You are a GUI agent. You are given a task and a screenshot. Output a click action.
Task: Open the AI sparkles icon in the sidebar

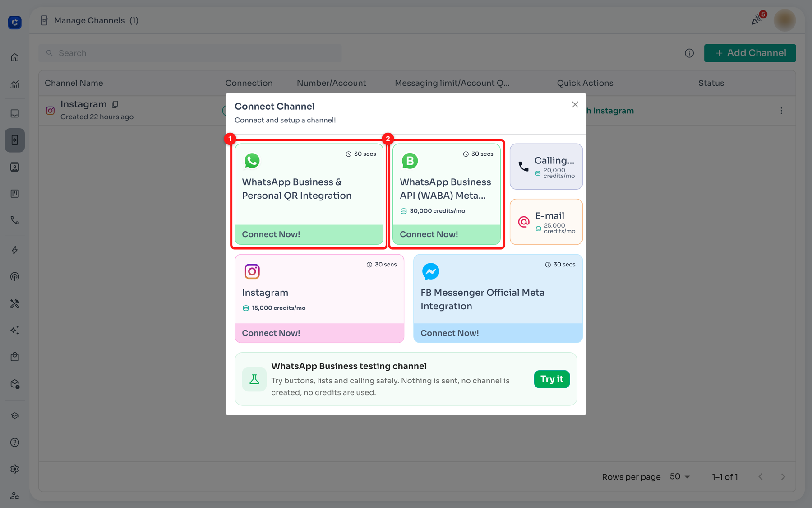(x=15, y=330)
